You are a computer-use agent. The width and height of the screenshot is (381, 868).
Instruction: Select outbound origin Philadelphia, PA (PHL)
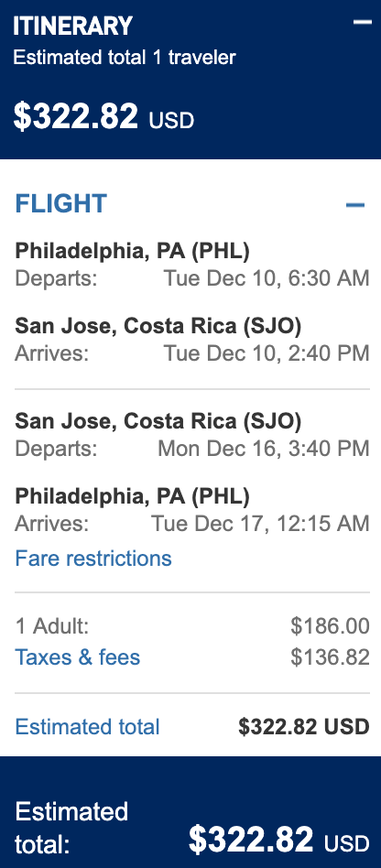tap(133, 251)
